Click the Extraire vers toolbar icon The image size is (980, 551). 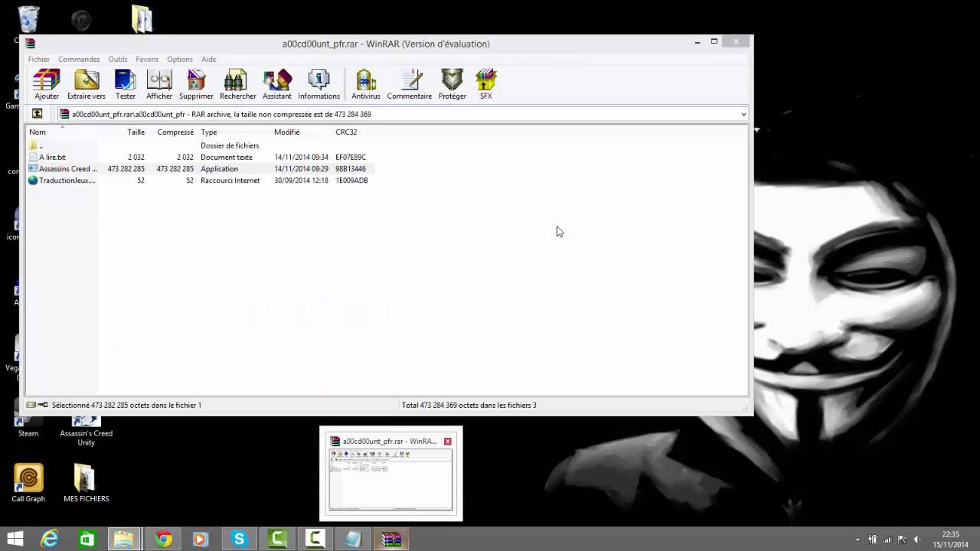(x=87, y=84)
